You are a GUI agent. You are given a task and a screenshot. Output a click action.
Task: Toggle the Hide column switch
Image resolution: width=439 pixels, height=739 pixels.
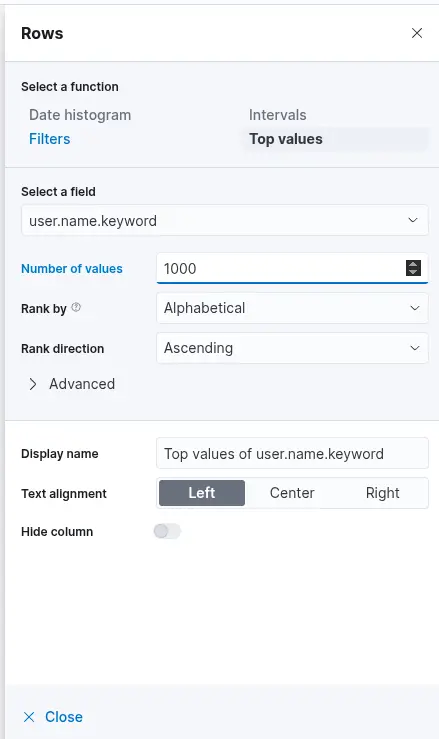point(167,531)
